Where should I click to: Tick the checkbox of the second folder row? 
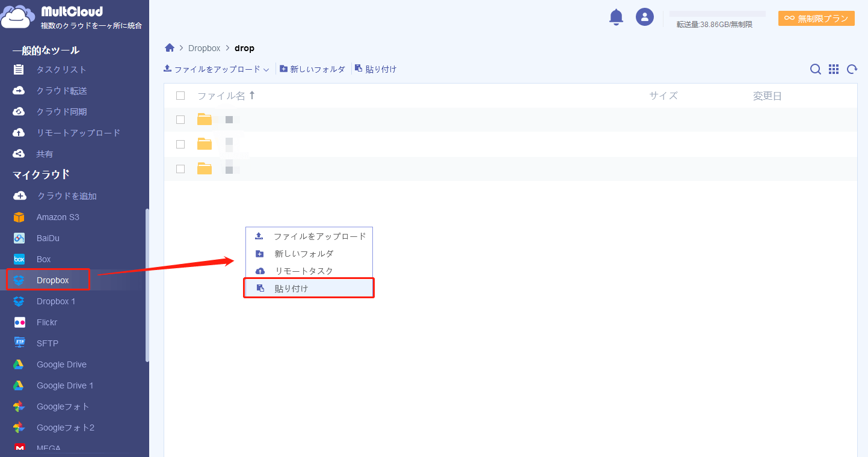click(180, 144)
